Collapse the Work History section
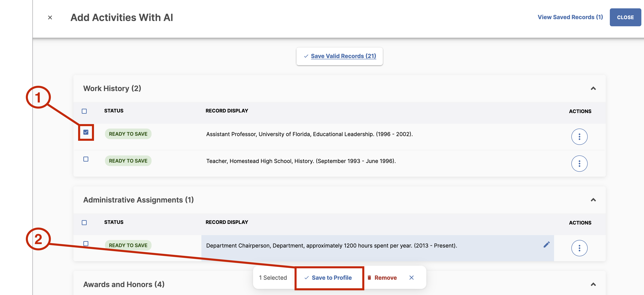 click(x=593, y=88)
